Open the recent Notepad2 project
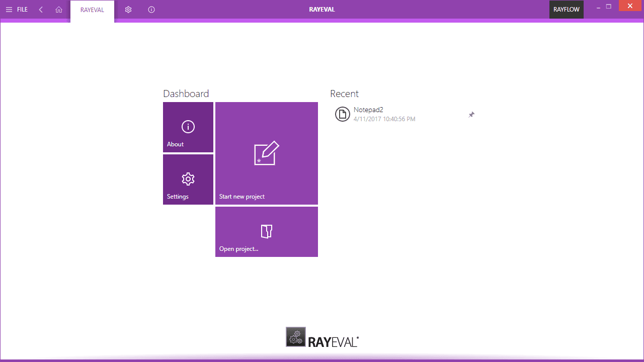644x362 pixels. pos(406,115)
